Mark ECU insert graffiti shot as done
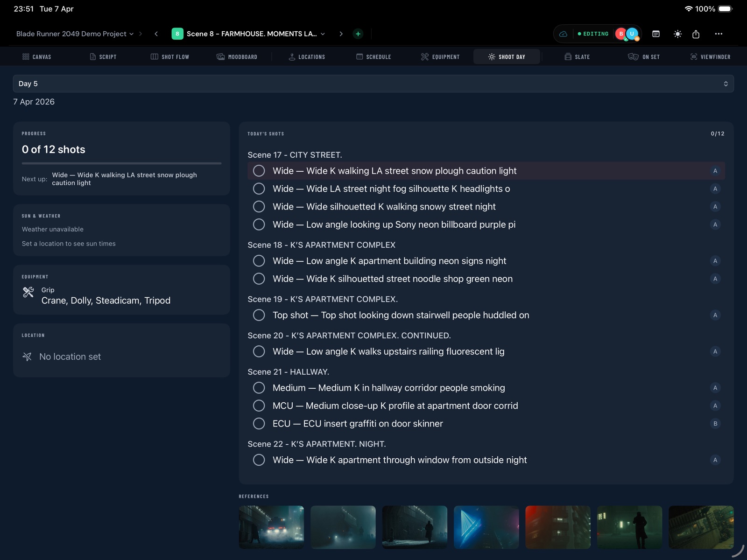 click(259, 424)
